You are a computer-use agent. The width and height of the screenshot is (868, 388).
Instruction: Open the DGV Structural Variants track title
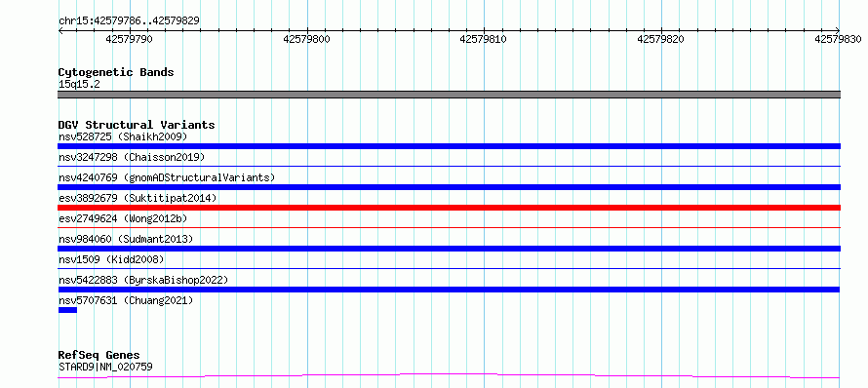point(137,125)
